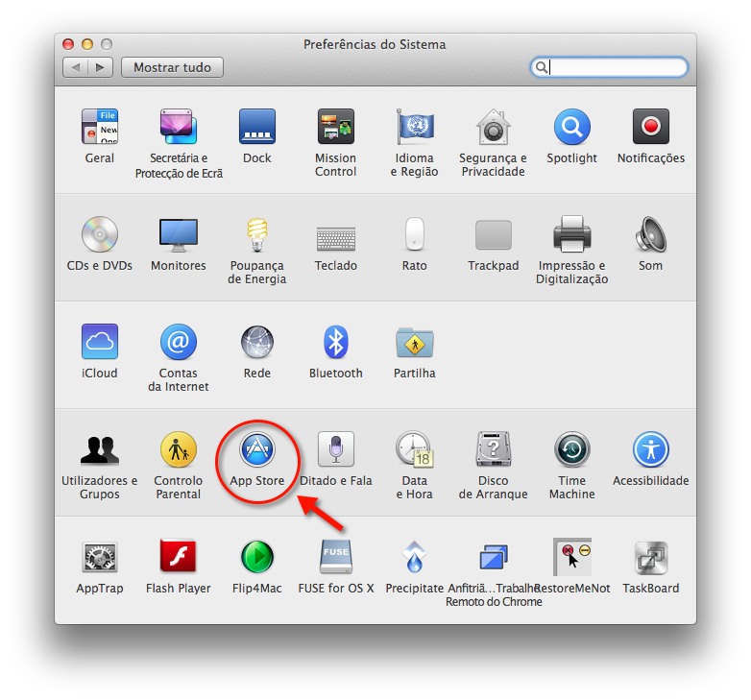Open AppTrap preference pane
The image size is (751, 700).
tap(100, 557)
